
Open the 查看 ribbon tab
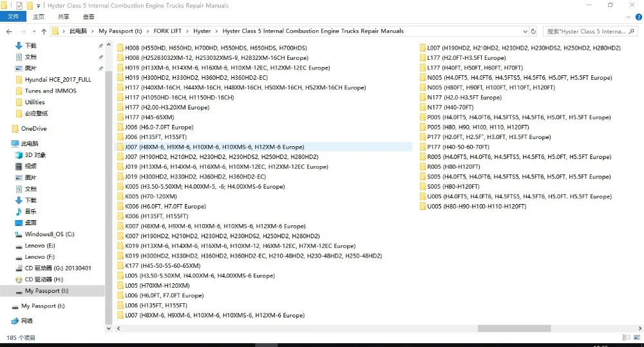pos(89,17)
